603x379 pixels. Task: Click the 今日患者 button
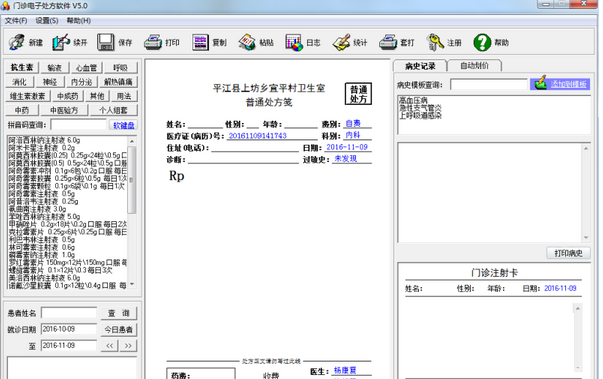coord(119,329)
